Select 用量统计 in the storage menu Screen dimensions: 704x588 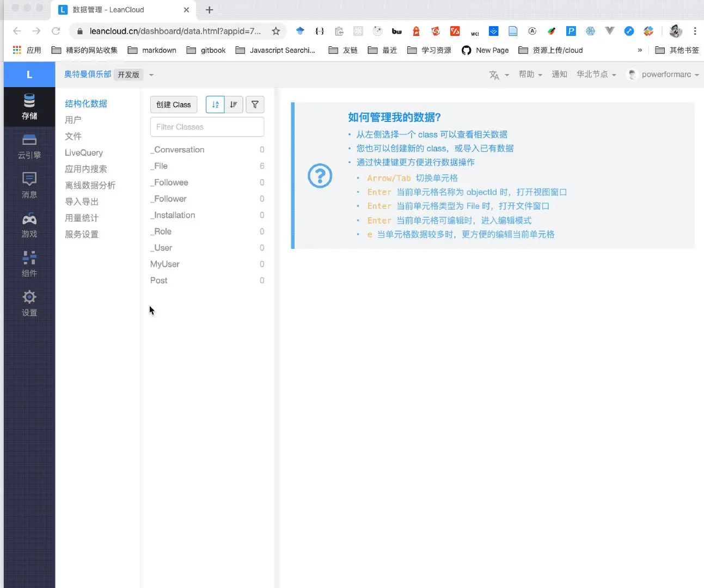click(82, 218)
